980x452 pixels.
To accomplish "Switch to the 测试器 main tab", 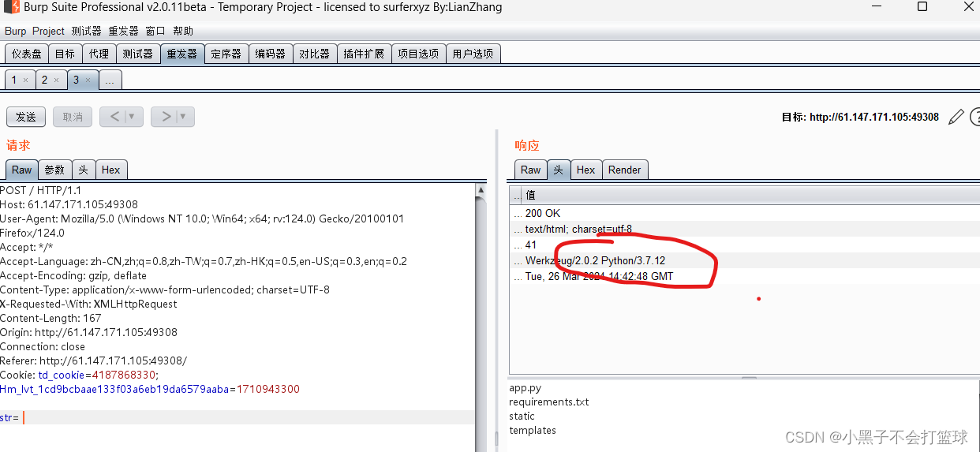I will pyautogui.click(x=137, y=54).
